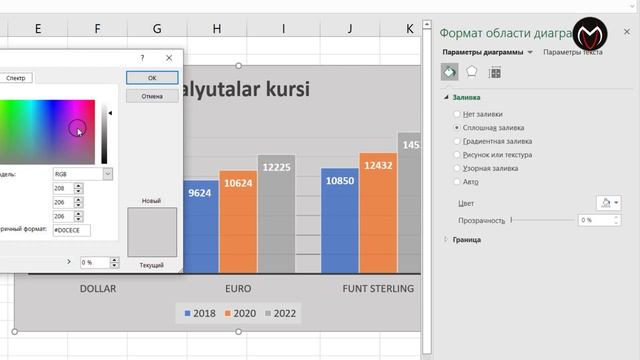The width and height of the screenshot is (640, 360).
Task: Click the red value spinner arrows
Action: 78,189
